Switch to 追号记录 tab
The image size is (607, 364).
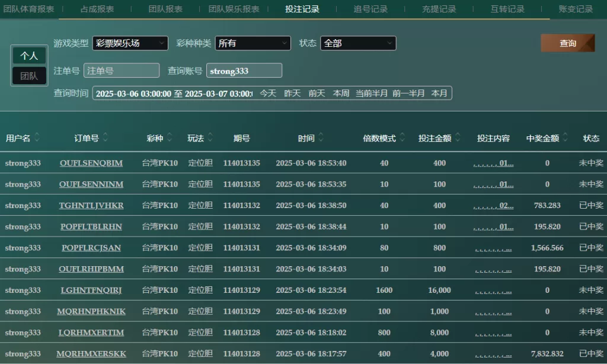pos(370,9)
